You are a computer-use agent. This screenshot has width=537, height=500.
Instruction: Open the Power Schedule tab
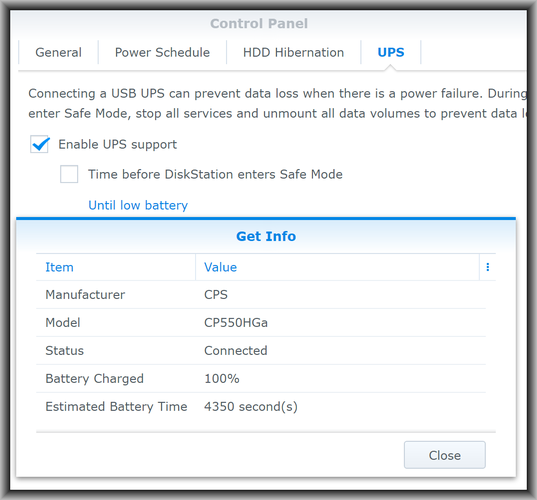click(x=162, y=52)
